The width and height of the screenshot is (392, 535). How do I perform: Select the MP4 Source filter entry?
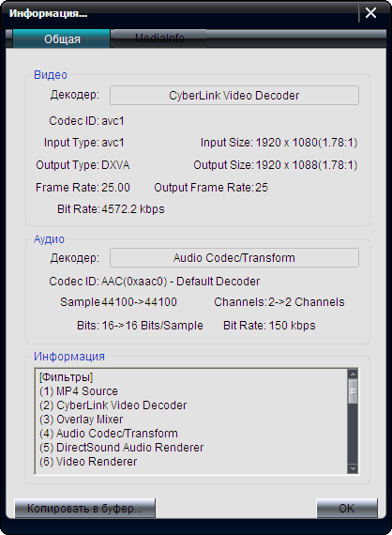(x=79, y=391)
